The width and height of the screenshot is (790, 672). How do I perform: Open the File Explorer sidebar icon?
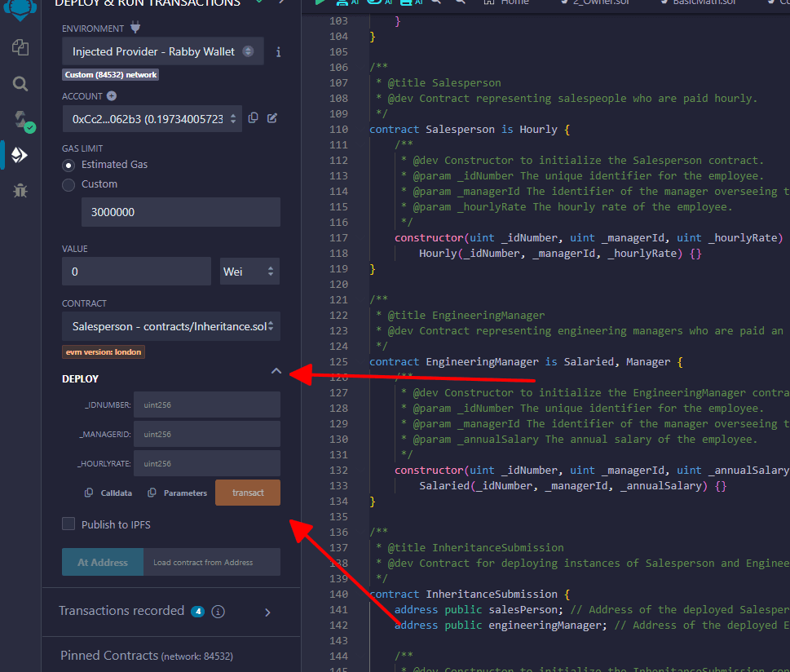click(x=20, y=48)
